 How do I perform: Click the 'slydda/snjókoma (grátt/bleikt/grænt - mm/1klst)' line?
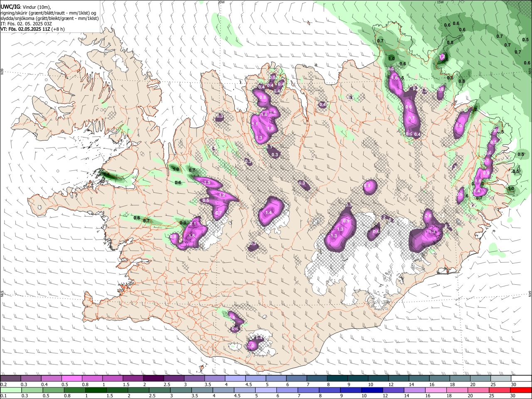(49, 18)
